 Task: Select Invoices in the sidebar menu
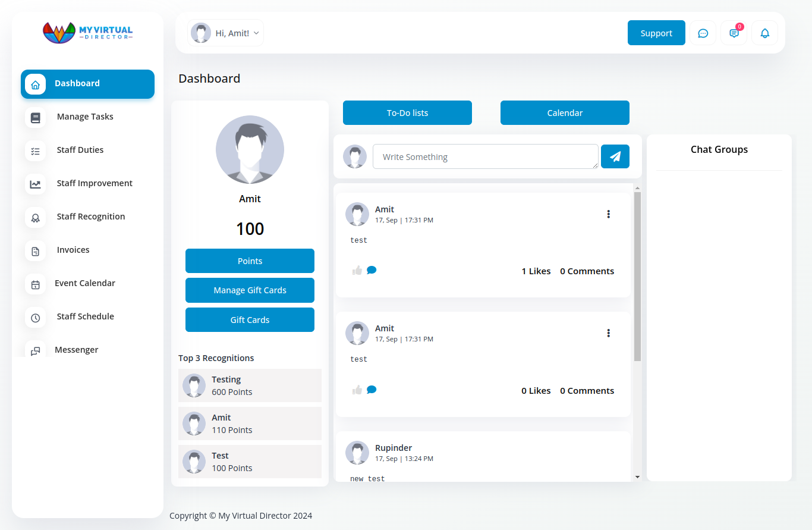(73, 250)
